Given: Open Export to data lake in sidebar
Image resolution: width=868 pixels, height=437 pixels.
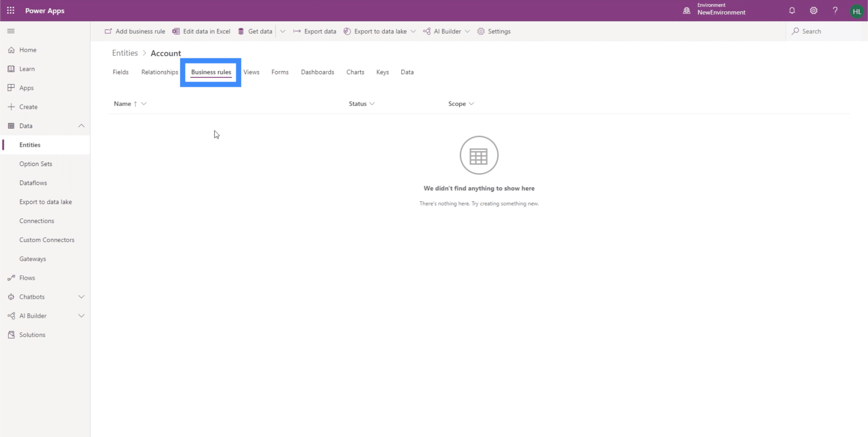Looking at the screenshot, I should 45,202.
